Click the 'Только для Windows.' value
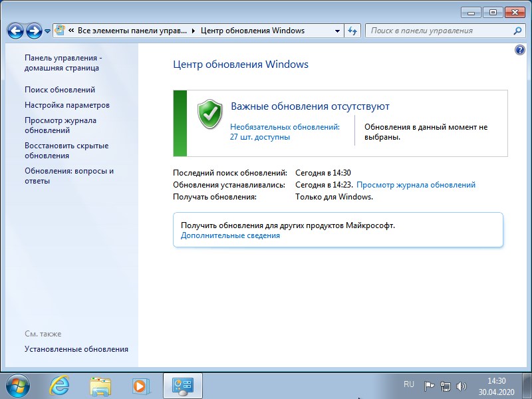This screenshot has width=532, height=399. coord(334,197)
